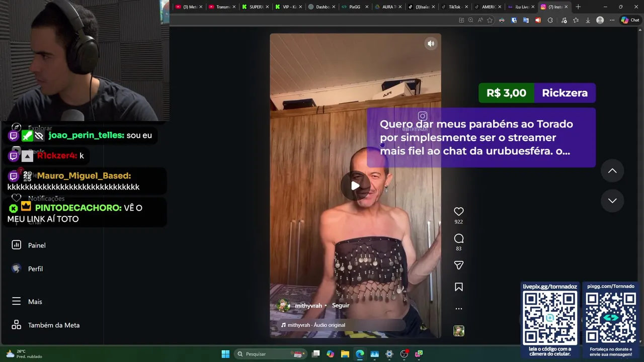The width and height of the screenshot is (644, 362).
Task: Share the reel with the paper plane icon
Action: pyautogui.click(x=459, y=265)
